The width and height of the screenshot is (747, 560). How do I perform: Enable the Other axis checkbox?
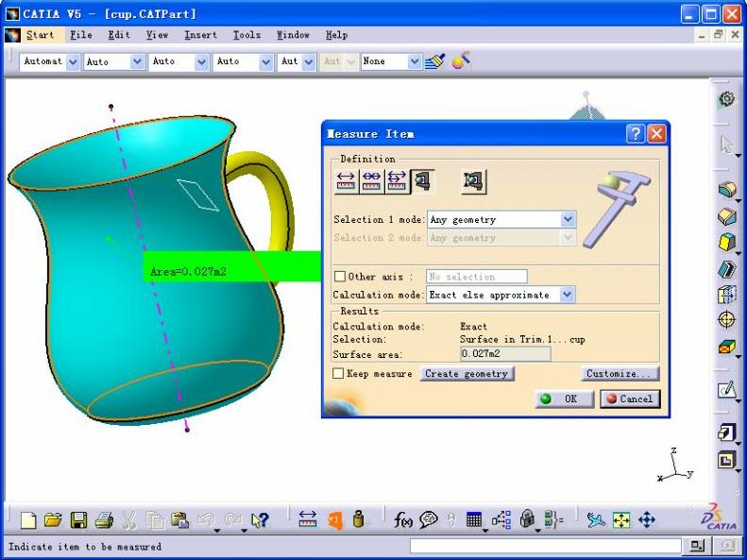[x=340, y=277]
